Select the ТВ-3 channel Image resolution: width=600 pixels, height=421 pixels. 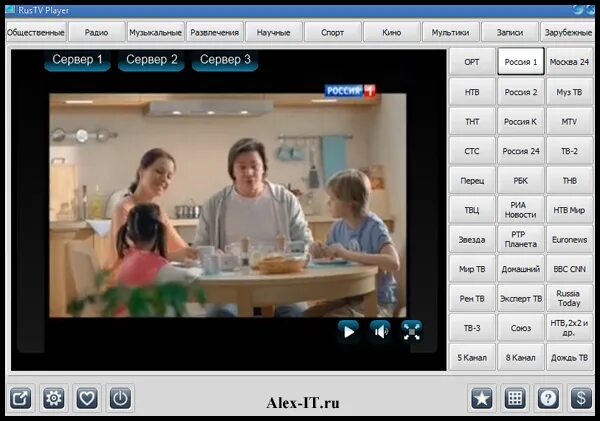(472, 328)
